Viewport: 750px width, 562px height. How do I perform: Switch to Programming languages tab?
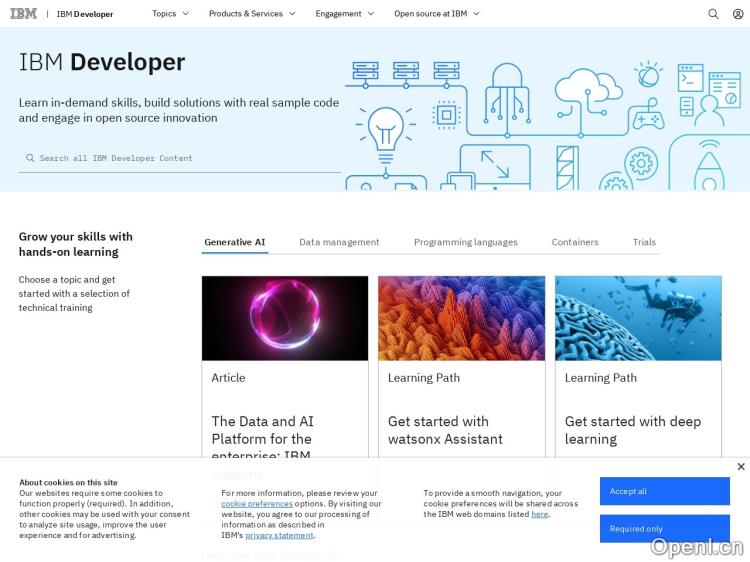(465, 242)
